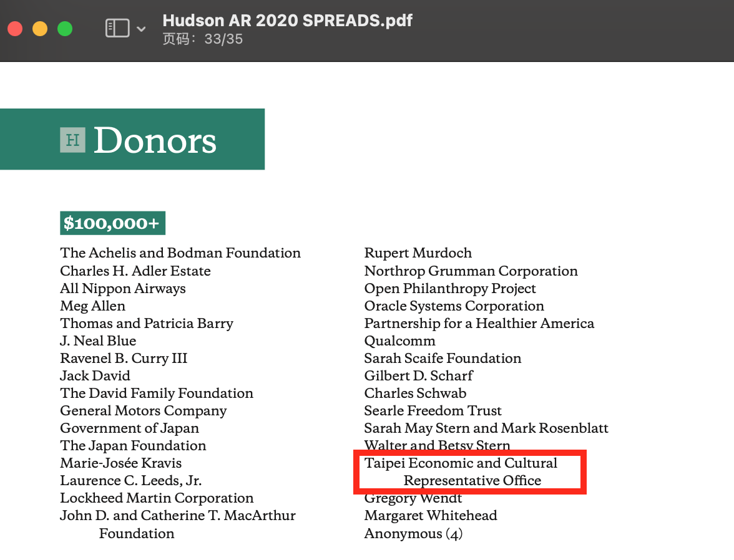
Task: Toggle the sidebar view icon
Action: [x=117, y=28]
